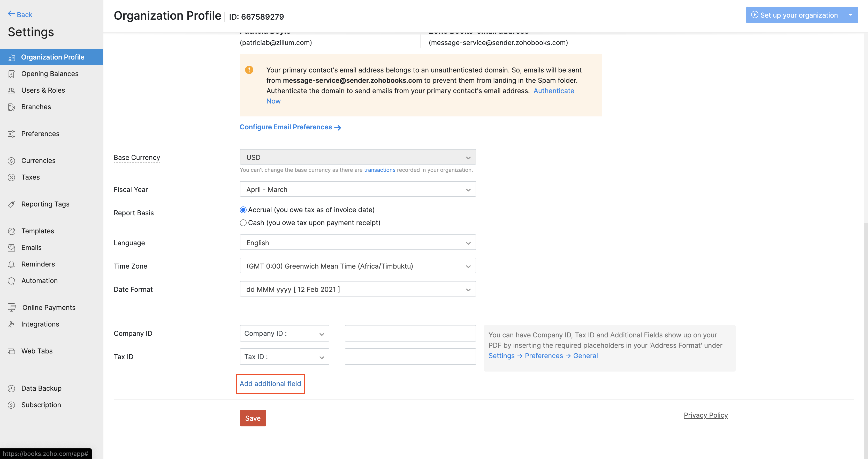Click the Authenticate Now link
This screenshot has width=868, height=459.
click(554, 91)
